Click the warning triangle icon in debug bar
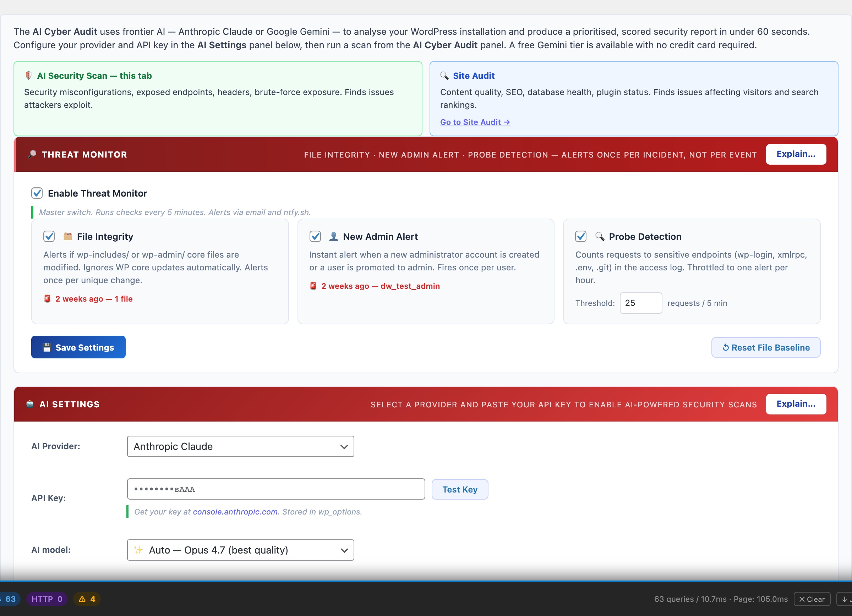Image resolution: width=852 pixels, height=616 pixels. [82, 599]
